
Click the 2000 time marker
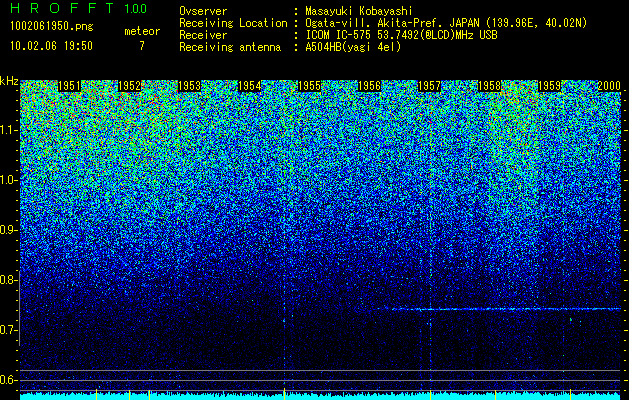pos(609,86)
